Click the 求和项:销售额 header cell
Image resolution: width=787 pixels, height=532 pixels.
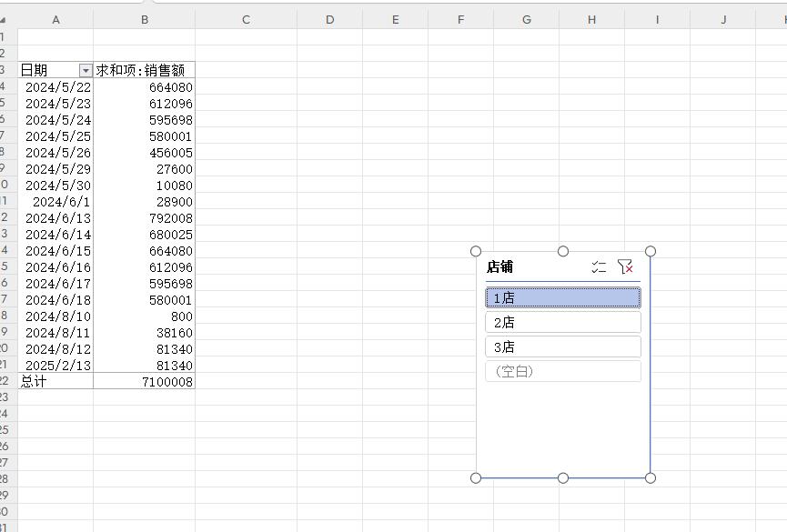(145, 70)
